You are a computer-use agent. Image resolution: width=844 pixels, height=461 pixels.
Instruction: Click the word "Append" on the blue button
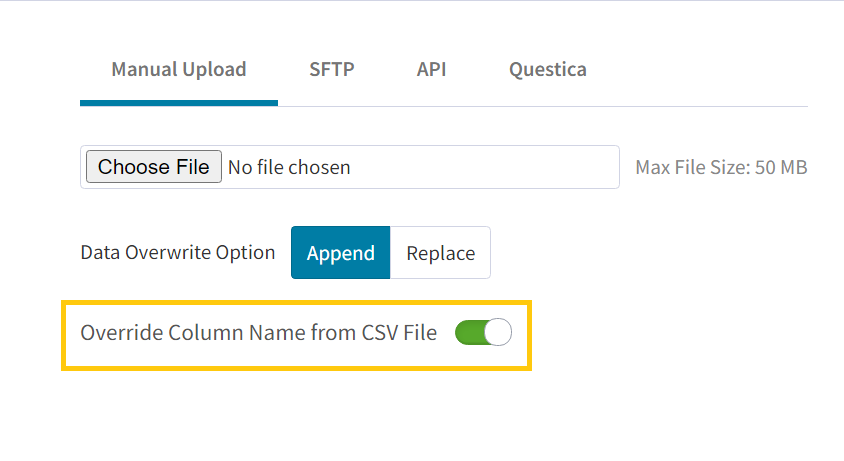[x=340, y=253]
